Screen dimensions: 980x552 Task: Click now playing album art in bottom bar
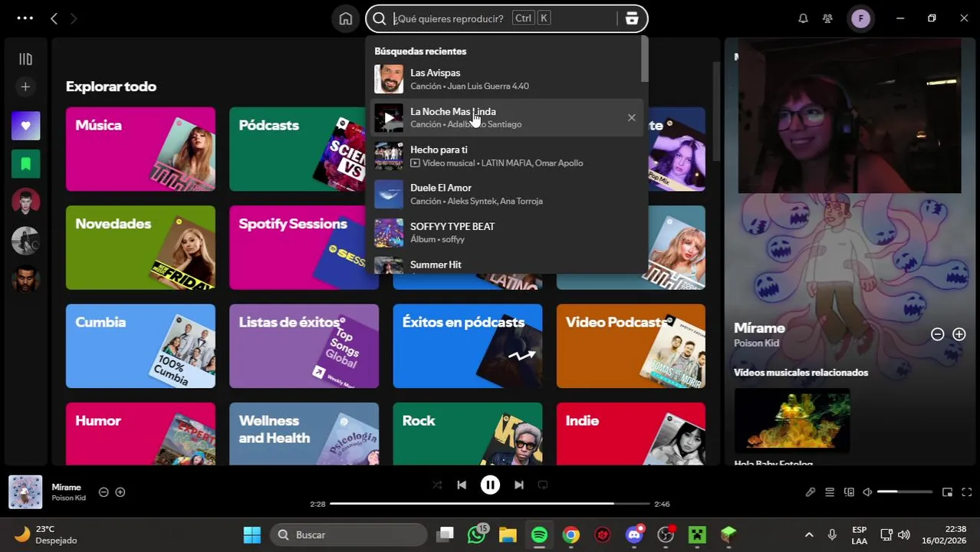click(x=25, y=492)
